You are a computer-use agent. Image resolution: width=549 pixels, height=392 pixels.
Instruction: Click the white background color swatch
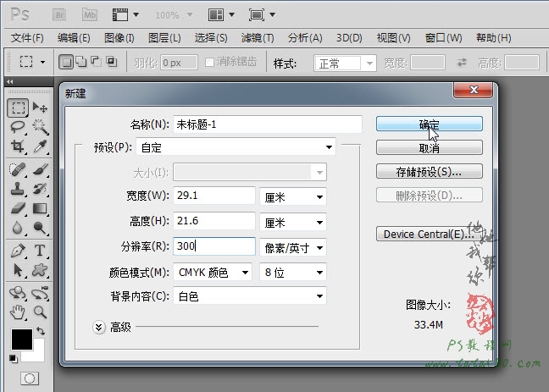[x=38, y=354]
